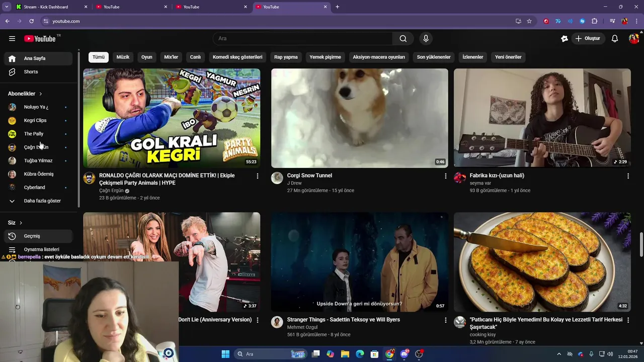Click the search magnifier button
The height and width of the screenshot is (362, 644).
403,39
